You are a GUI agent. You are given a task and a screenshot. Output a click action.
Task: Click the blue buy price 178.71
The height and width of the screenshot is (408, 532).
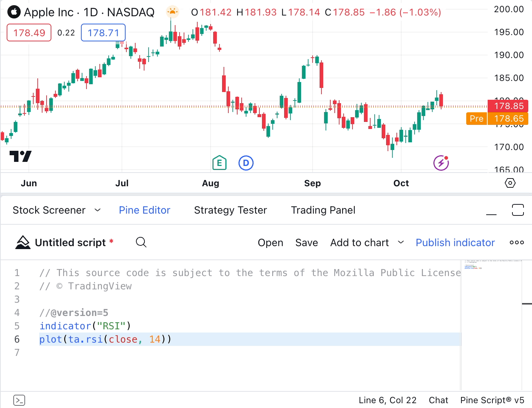[x=103, y=33]
